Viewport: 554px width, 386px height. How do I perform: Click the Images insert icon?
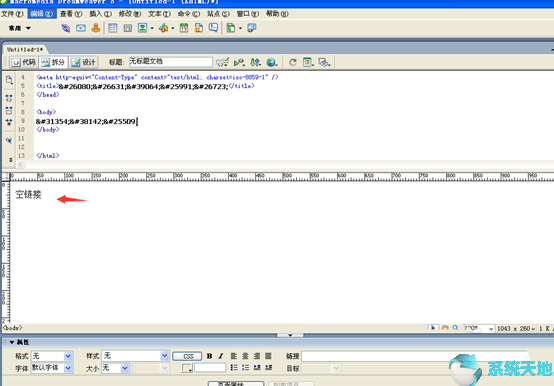(143, 28)
